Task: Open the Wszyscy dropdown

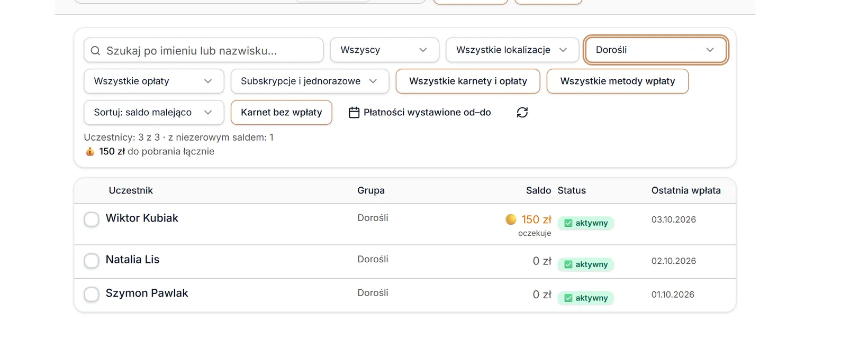Action: pyautogui.click(x=385, y=50)
